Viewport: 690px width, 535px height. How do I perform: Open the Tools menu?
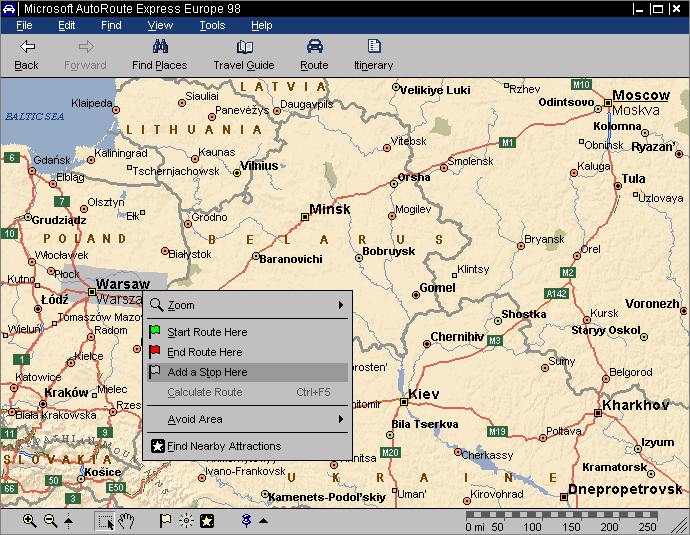tap(212, 26)
